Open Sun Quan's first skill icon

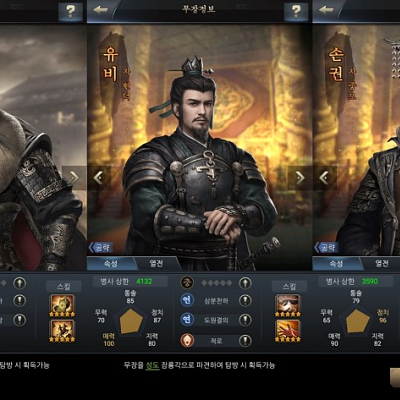(x=288, y=304)
